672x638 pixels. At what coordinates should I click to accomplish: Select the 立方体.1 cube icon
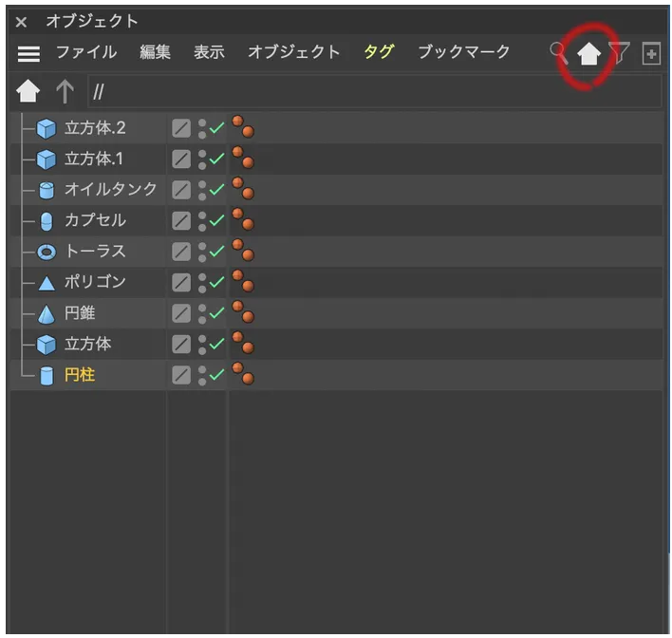[46, 159]
